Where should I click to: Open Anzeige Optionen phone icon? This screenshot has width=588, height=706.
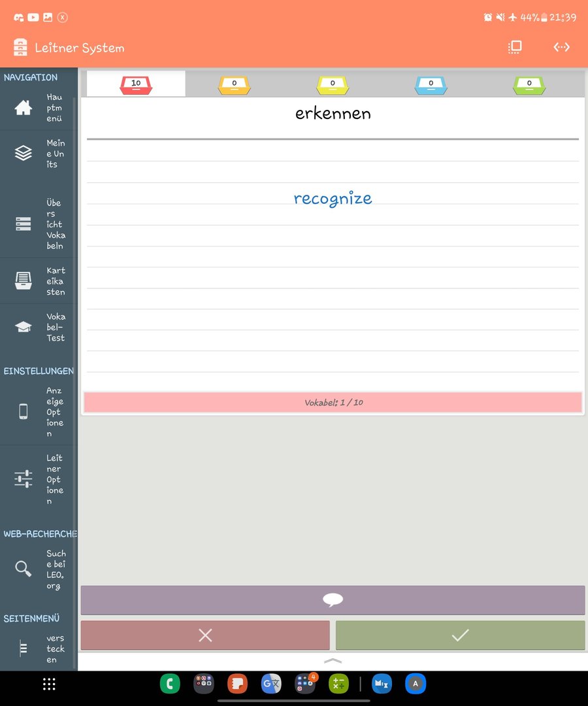click(x=24, y=411)
